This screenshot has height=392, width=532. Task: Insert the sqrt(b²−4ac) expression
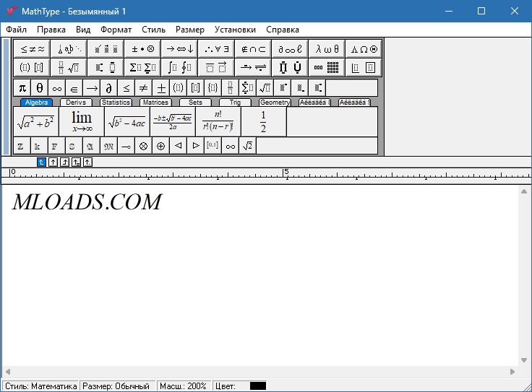(127, 122)
